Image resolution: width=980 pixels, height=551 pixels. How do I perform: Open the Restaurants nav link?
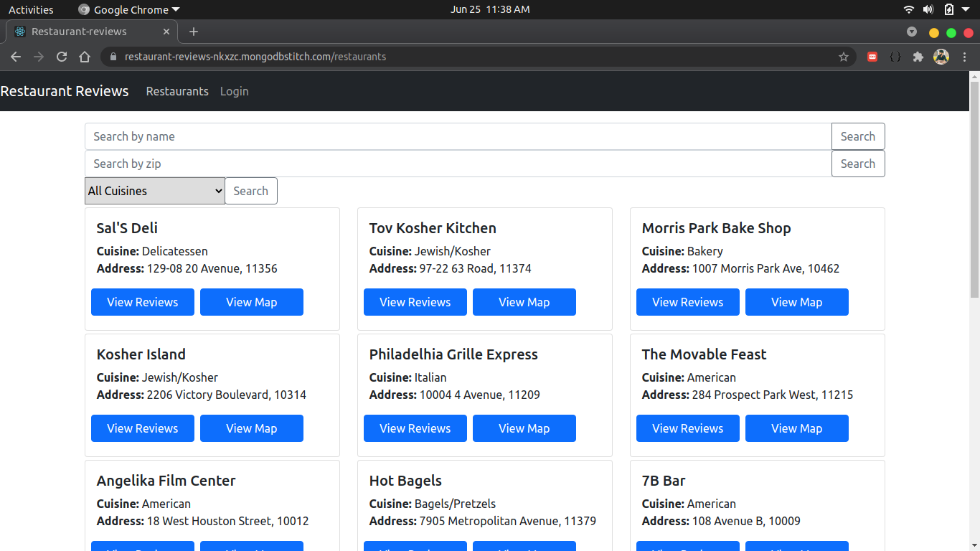point(177,91)
